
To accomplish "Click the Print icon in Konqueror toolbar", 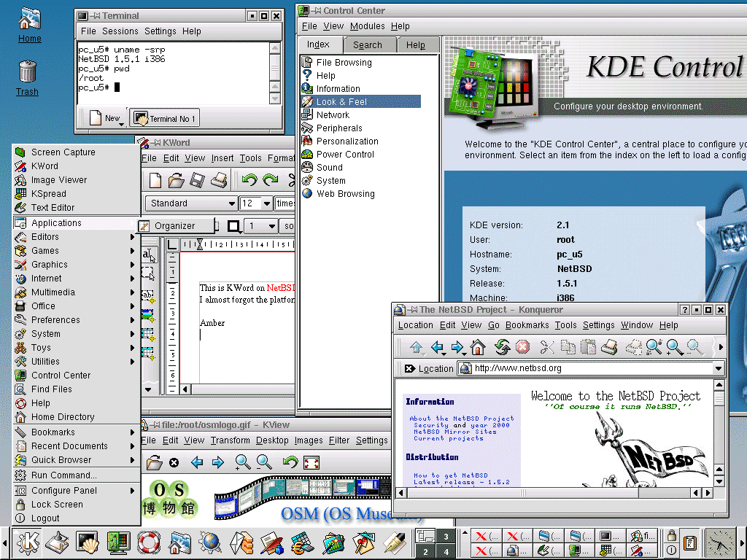I will tap(609, 348).
